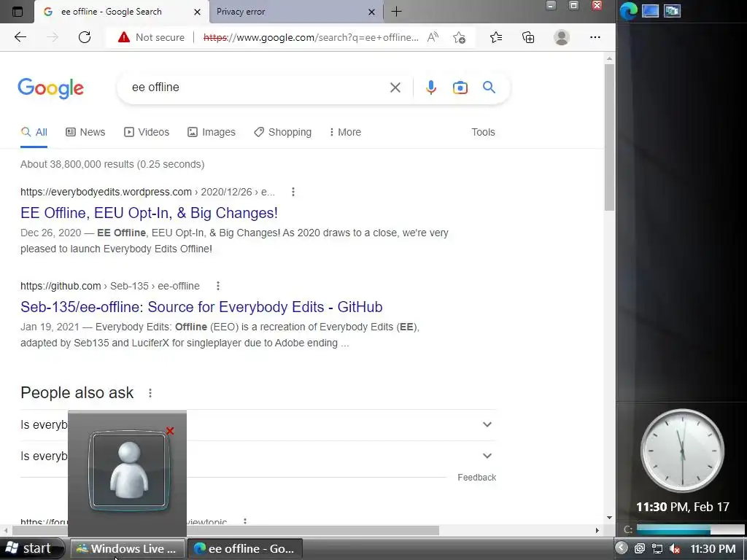The height and width of the screenshot is (560, 747).
Task: Click the Windows start button
Action: click(31, 548)
